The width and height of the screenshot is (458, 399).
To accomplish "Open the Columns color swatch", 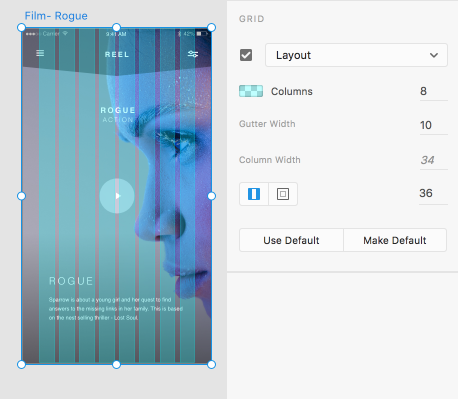I will point(251,91).
